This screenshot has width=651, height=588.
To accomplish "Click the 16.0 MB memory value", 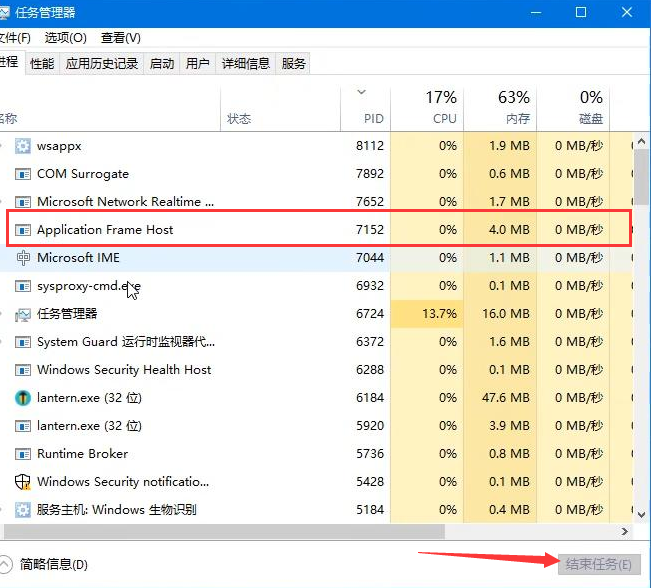I will 506,314.
